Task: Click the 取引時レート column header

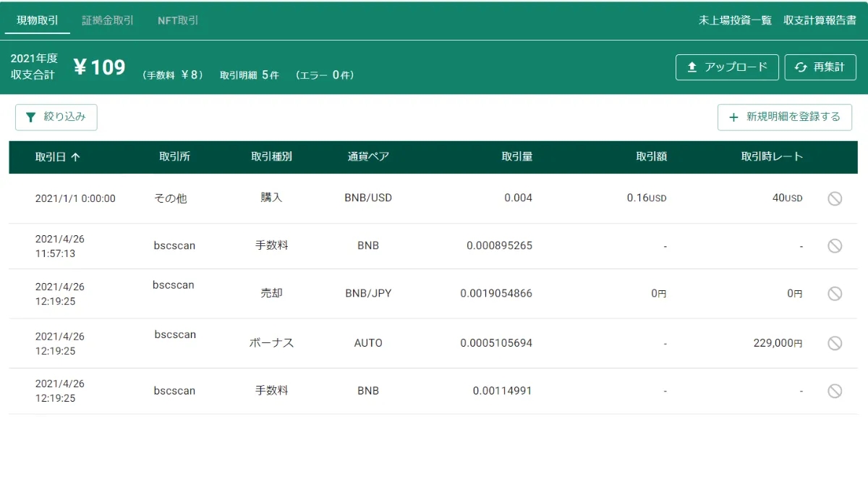Action: tap(772, 157)
